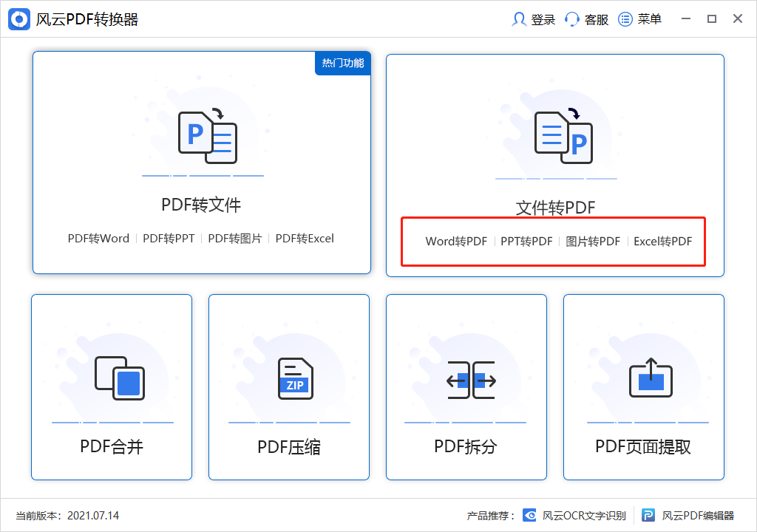757x532 pixels.
Task: Open the 文件转PDF conversion icon
Action: pyautogui.click(x=563, y=136)
